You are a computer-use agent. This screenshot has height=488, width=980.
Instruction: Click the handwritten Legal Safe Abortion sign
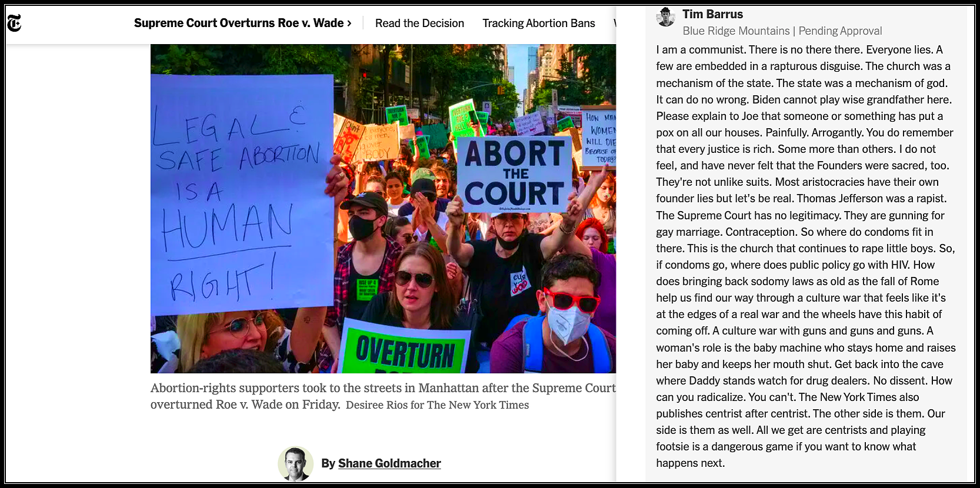[242, 194]
